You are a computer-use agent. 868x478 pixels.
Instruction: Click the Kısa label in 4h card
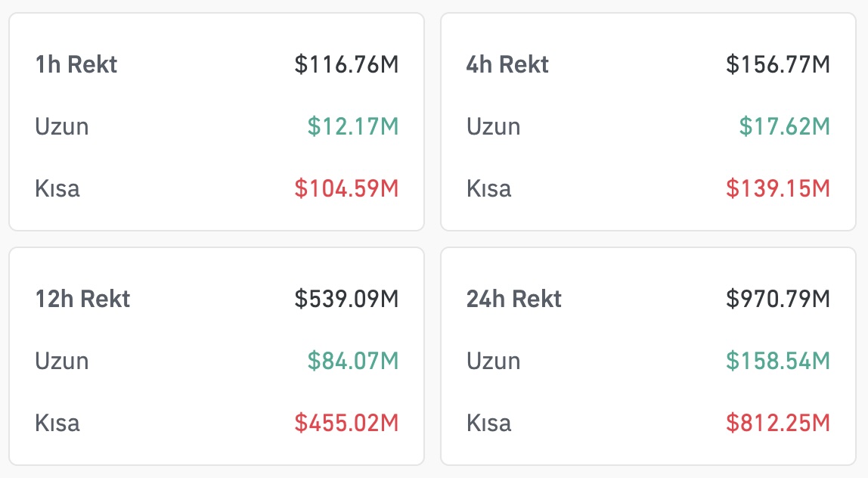coord(488,188)
